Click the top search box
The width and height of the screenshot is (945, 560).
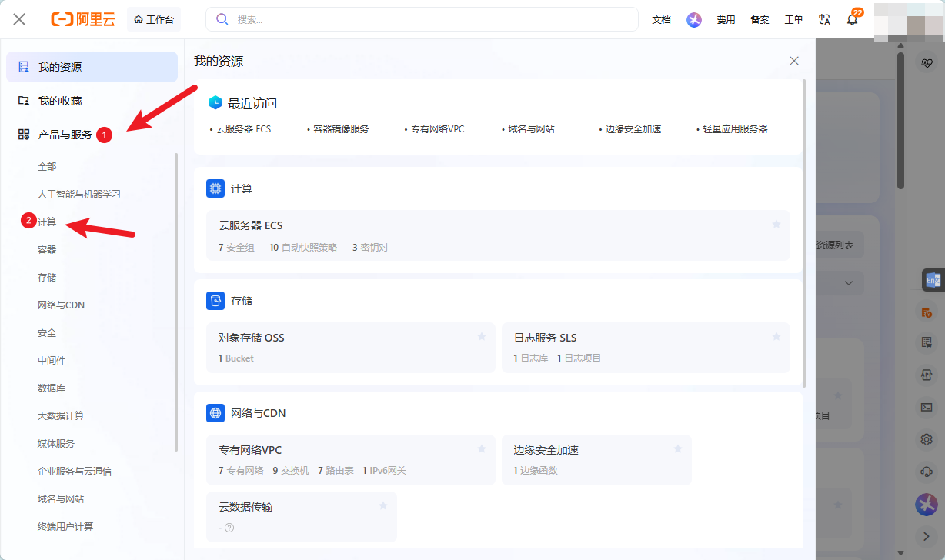[422, 19]
